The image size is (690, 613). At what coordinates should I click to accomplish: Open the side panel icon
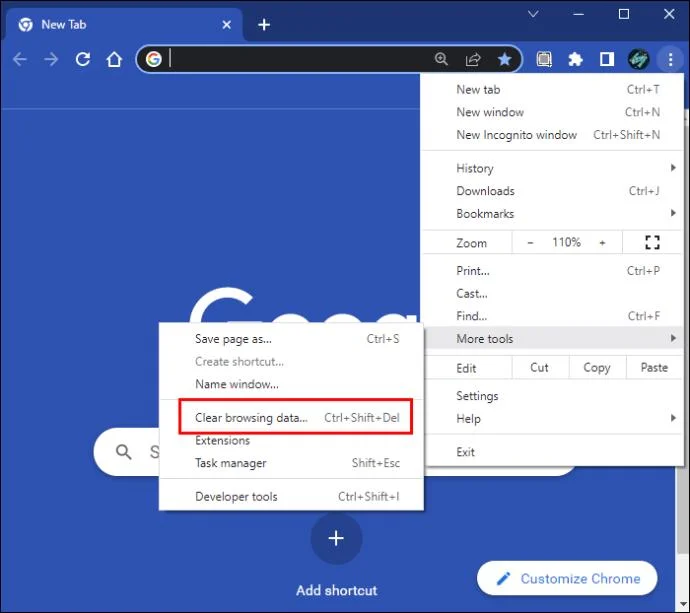click(606, 60)
